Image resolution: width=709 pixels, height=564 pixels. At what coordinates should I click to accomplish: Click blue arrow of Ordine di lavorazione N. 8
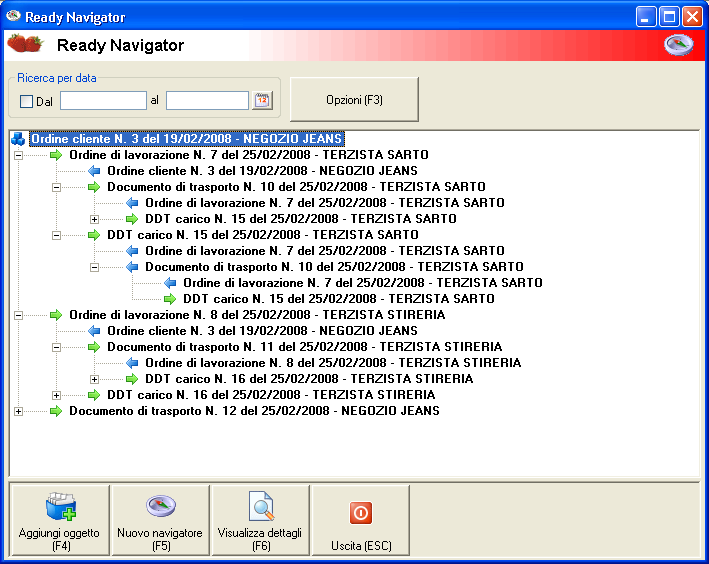click(x=132, y=363)
